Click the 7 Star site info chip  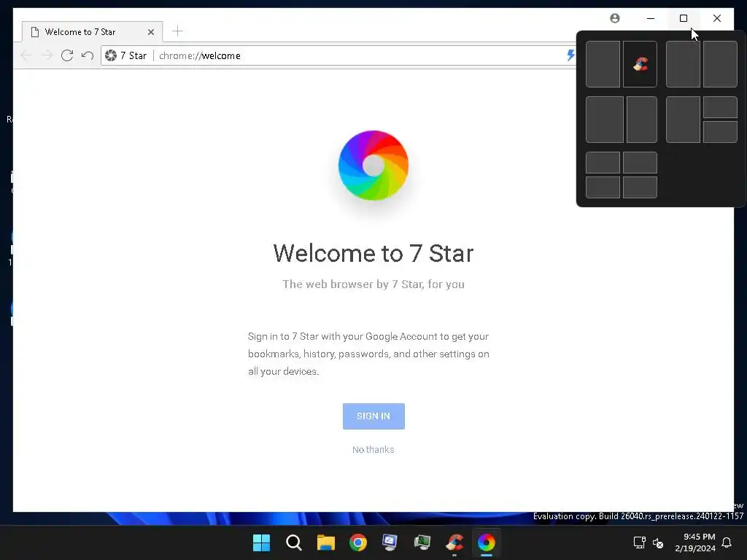tap(125, 55)
